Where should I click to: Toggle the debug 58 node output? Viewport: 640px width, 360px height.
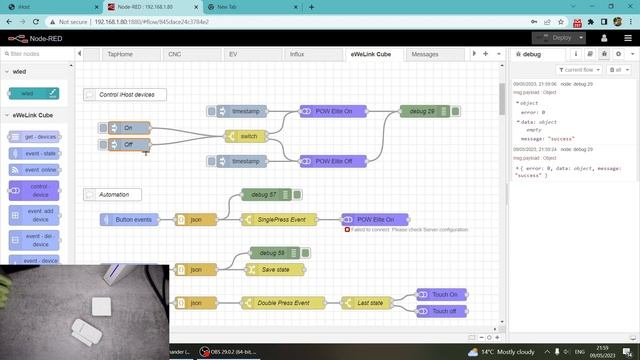(x=305, y=253)
